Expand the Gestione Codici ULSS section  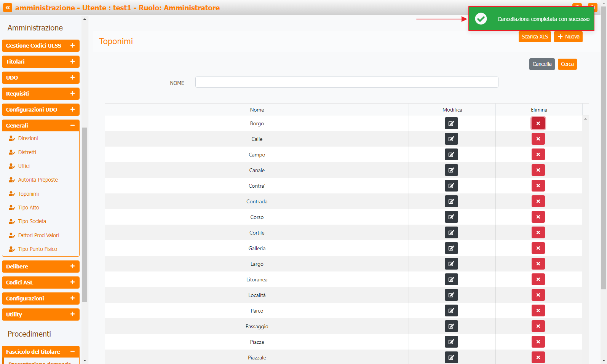point(41,46)
